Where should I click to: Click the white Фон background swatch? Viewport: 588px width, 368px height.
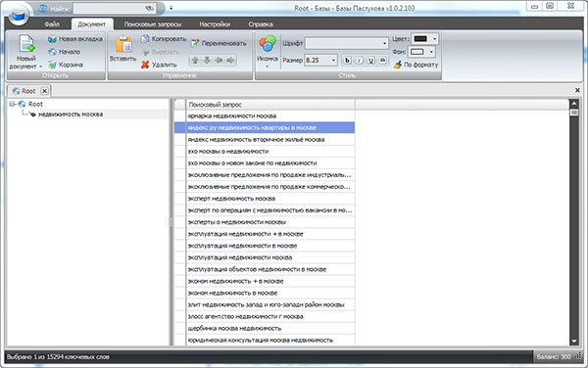tap(417, 52)
